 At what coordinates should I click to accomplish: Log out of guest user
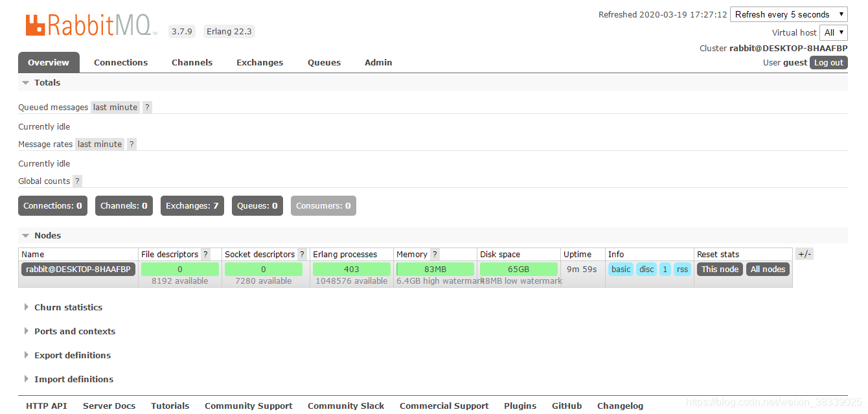[x=828, y=63]
